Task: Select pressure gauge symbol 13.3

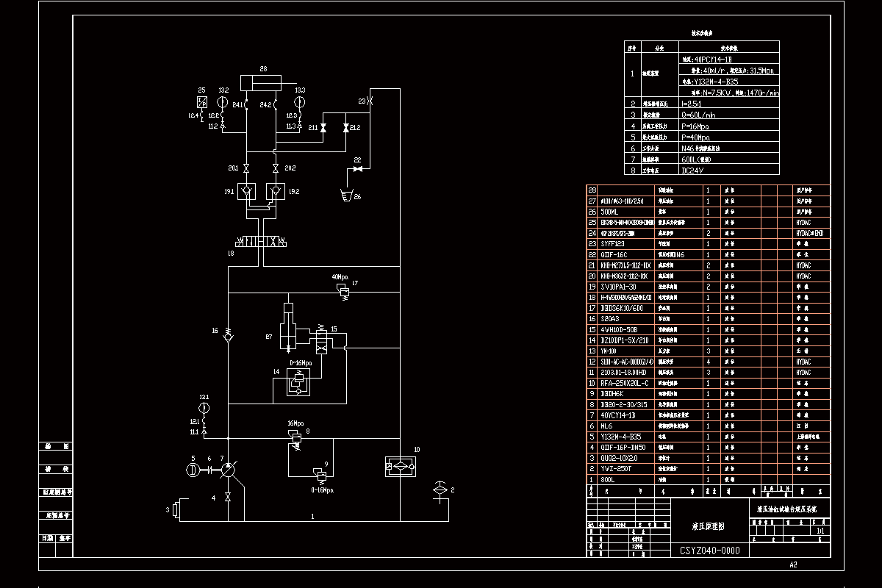Action: pyautogui.click(x=300, y=102)
